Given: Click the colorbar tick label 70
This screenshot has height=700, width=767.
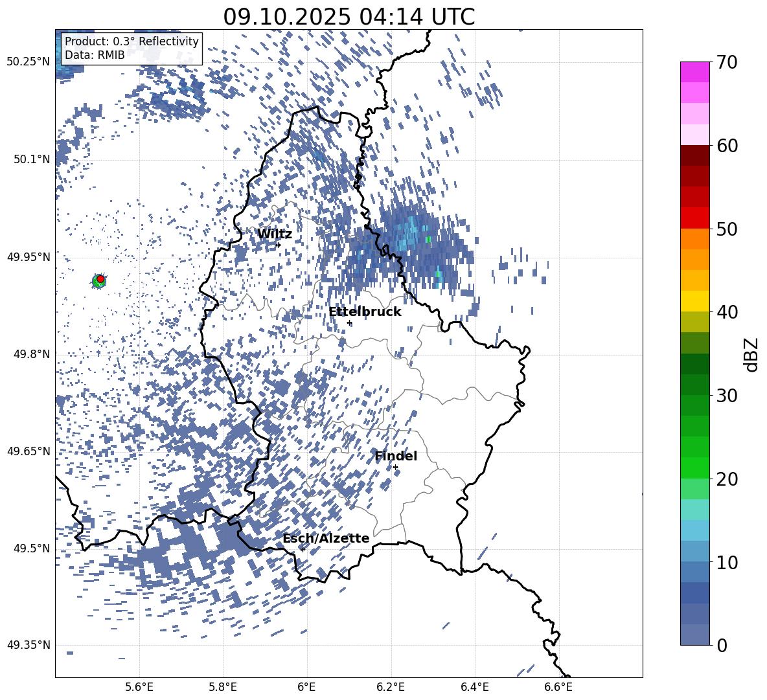Looking at the screenshot, I should 727,62.
